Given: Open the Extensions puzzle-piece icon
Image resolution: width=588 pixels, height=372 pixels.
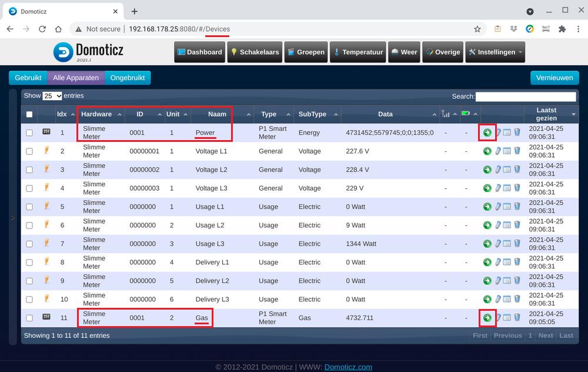Looking at the screenshot, I should coord(562,29).
